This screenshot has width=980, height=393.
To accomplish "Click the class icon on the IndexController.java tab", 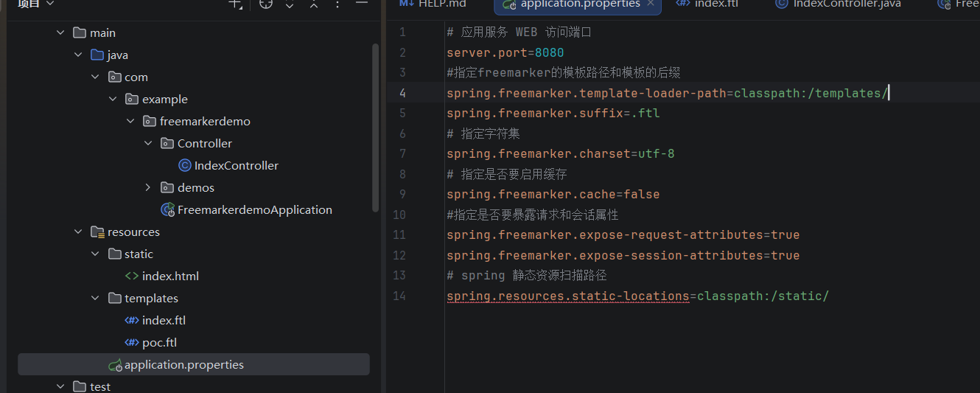I will point(782,4).
